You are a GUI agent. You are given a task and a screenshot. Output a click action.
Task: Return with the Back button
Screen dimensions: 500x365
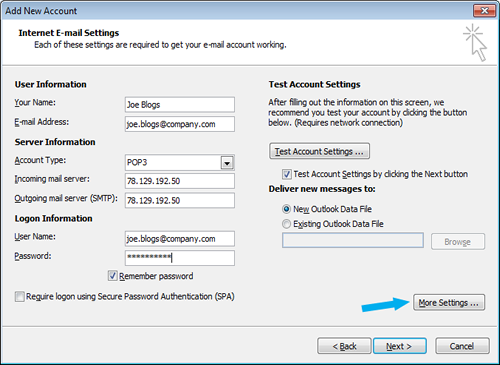tap(344, 346)
